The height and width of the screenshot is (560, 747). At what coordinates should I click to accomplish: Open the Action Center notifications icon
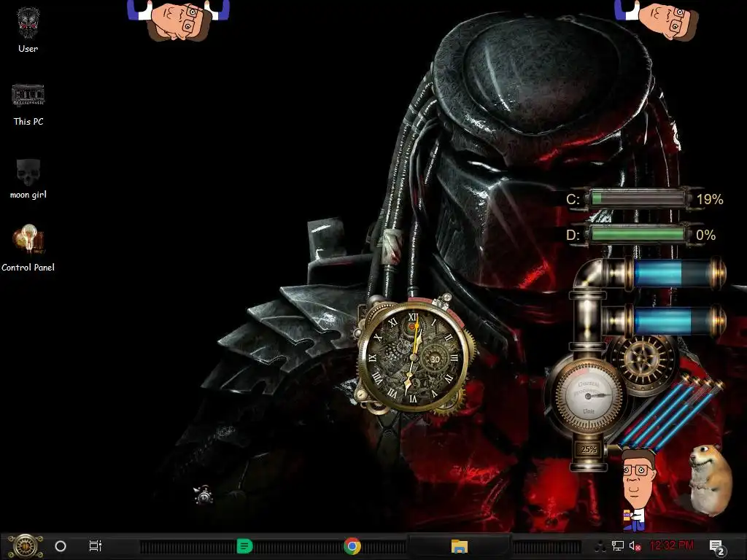[718, 547]
